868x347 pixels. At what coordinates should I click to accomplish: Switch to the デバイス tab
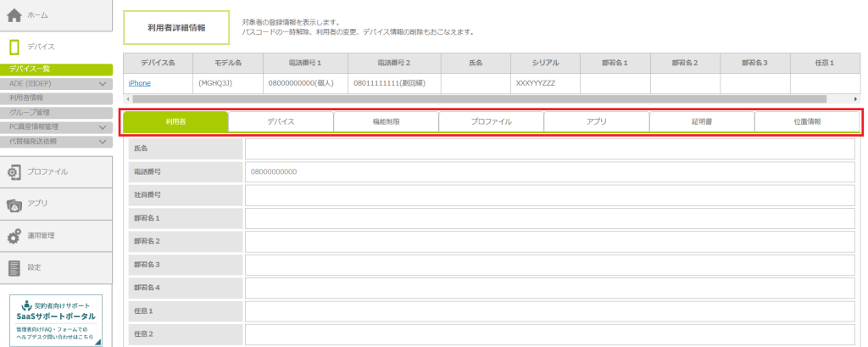click(x=281, y=122)
